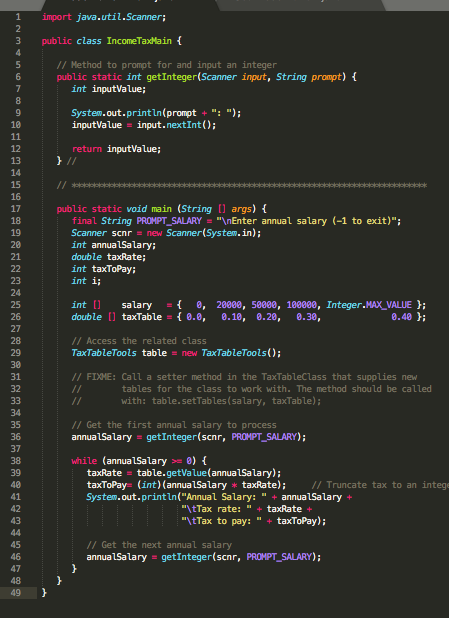449x618 pixels.
Task: Click the value 0.10 in taxTable
Action: click(231, 317)
